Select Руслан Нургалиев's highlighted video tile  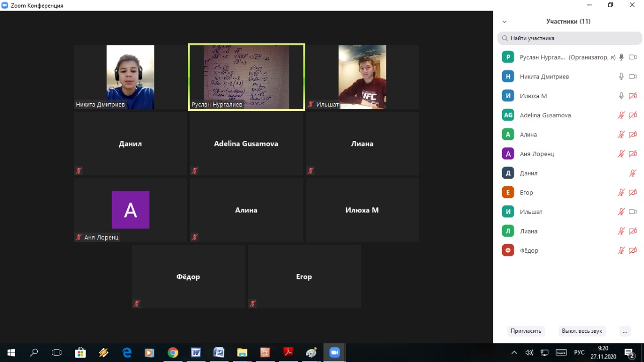pos(247,77)
